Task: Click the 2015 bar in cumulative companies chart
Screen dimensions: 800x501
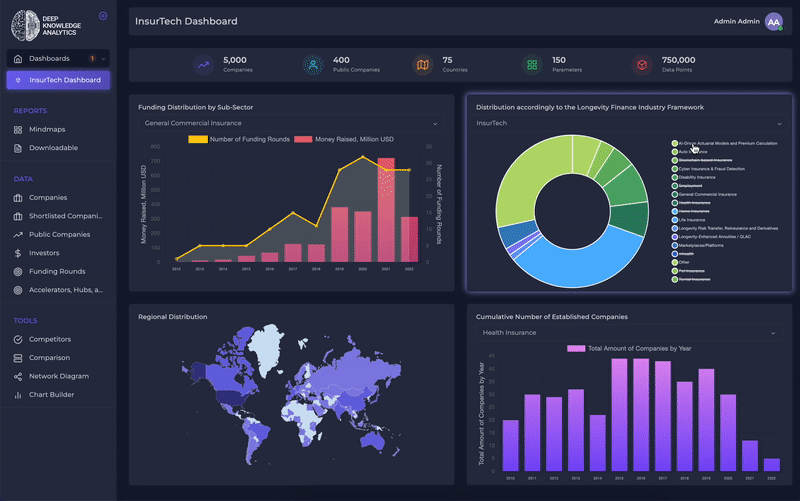Action: (619, 415)
